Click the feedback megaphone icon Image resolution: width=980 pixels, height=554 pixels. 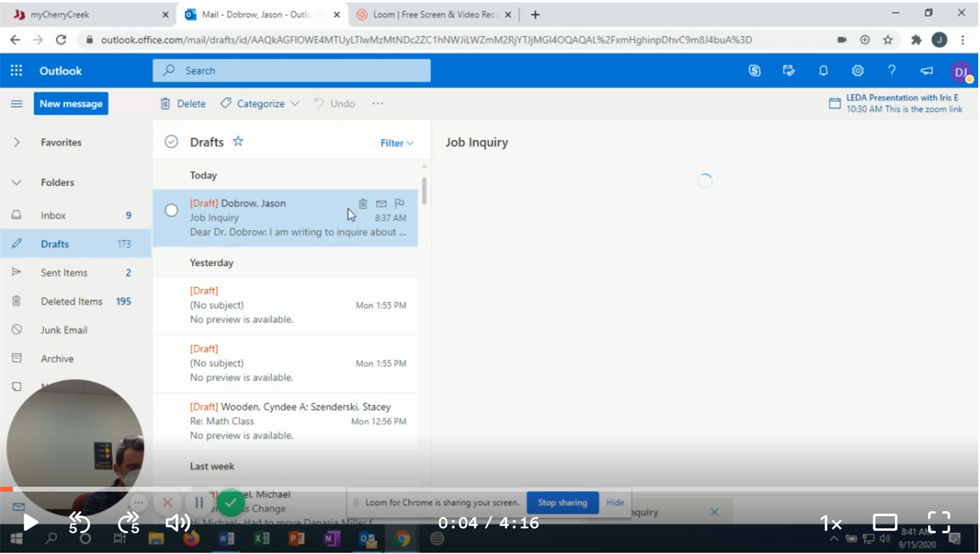click(926, 71)
